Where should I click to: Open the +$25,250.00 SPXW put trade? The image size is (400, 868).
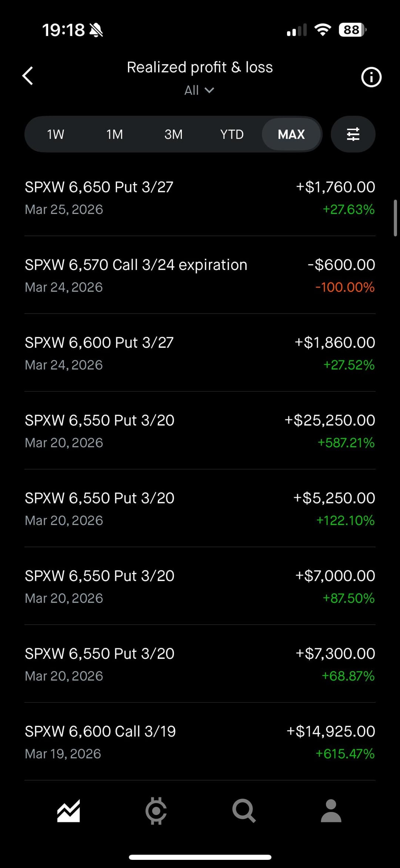(x=200, y=431)
